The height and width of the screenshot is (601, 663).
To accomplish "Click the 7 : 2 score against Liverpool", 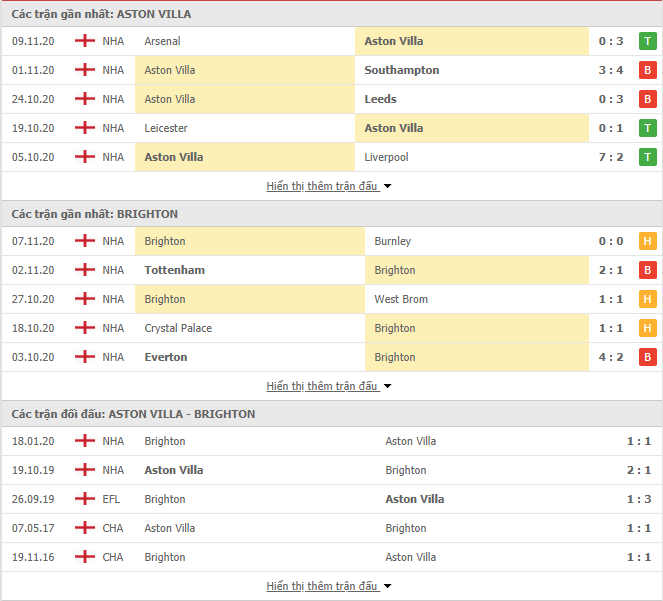I will [x=611, y=157].
